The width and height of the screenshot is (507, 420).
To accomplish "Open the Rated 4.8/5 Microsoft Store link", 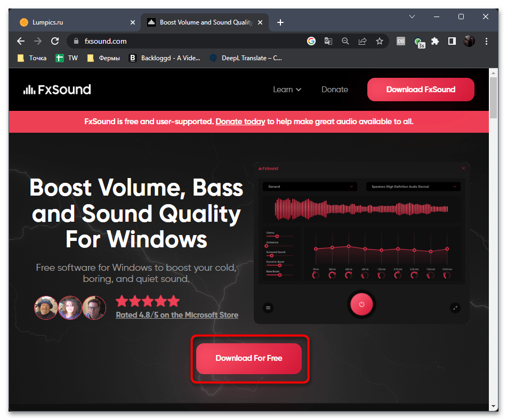I will (177, 315).
